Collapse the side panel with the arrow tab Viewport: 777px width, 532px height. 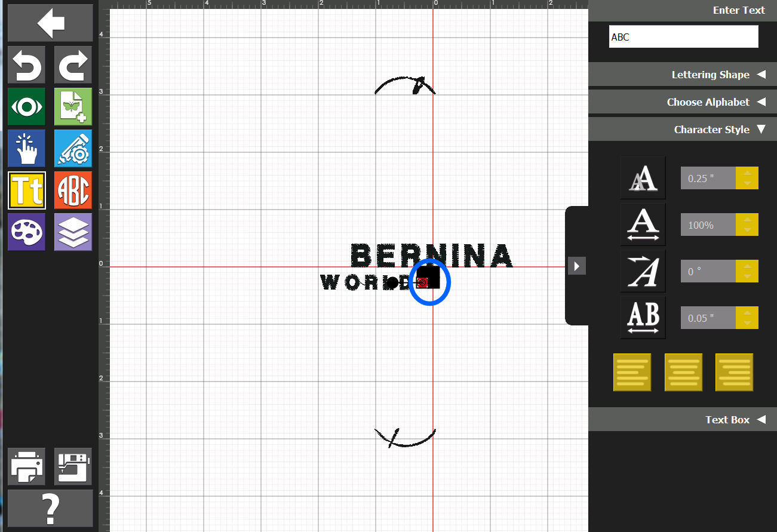[576, 266]
